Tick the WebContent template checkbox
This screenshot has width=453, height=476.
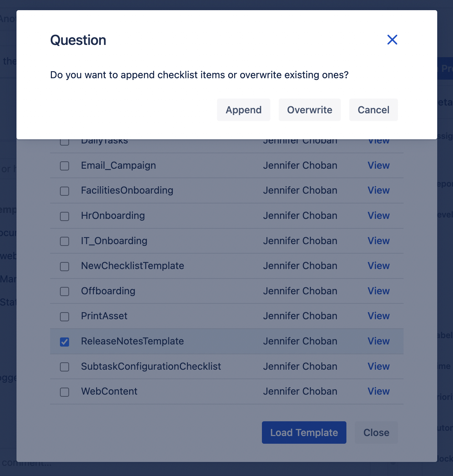click(x=65, y=392)
